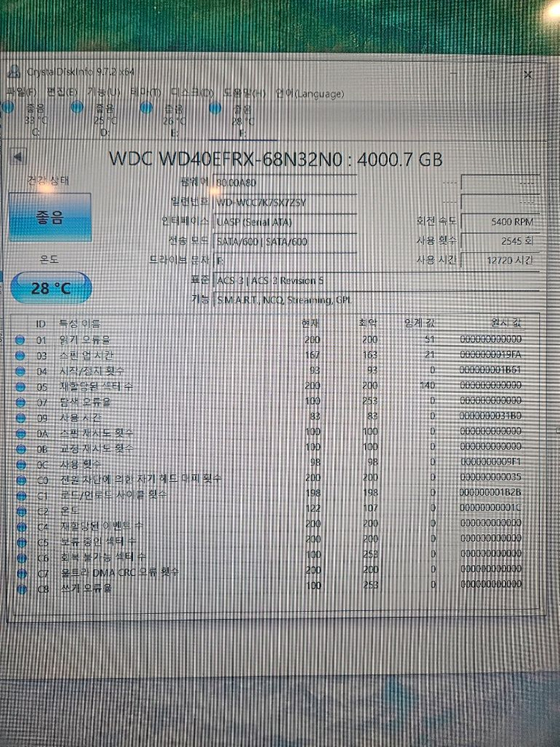Click status icon for ID C6 회복 불가능 섹터

pos(22,558)
